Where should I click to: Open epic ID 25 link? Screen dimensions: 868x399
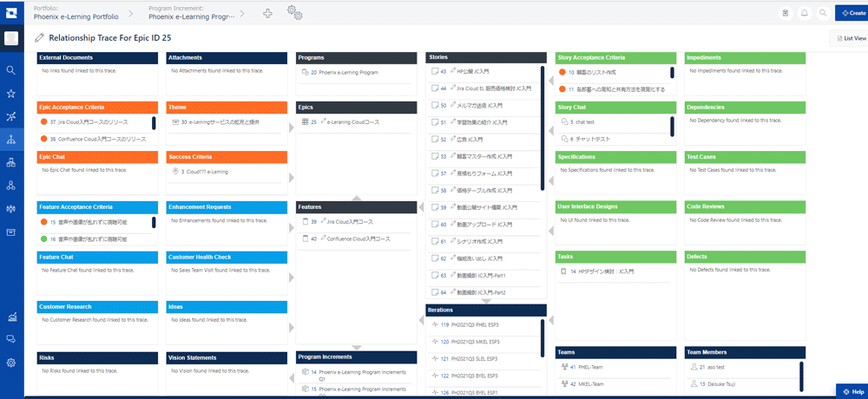click(313, 121)
